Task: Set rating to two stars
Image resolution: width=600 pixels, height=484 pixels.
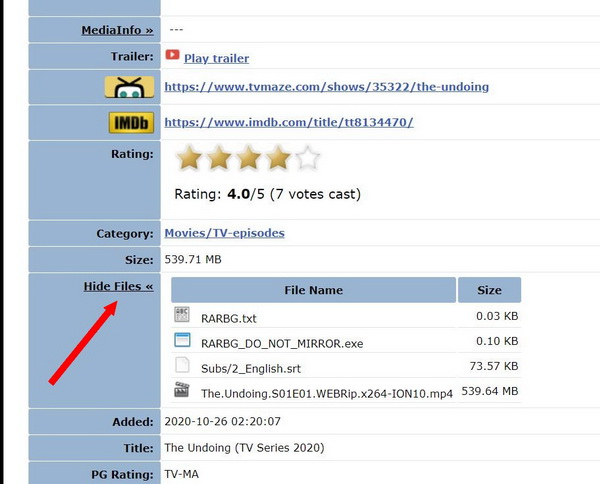Action: pos(218,159)
